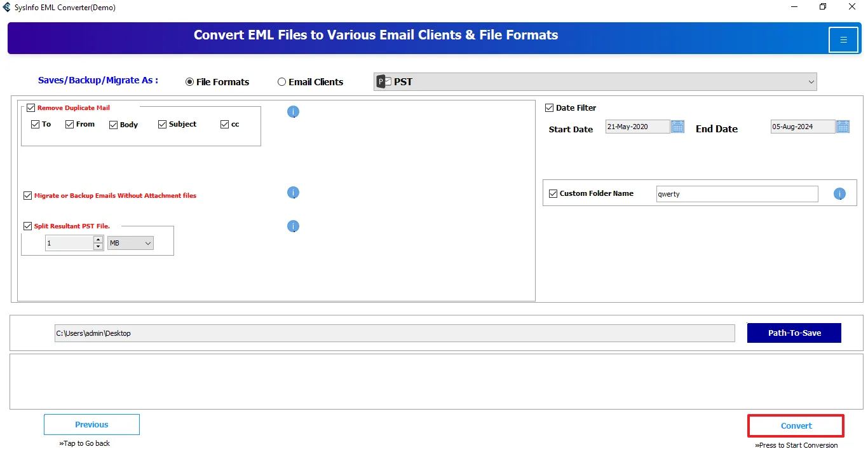Open the Start Date calendar picker

678,127
